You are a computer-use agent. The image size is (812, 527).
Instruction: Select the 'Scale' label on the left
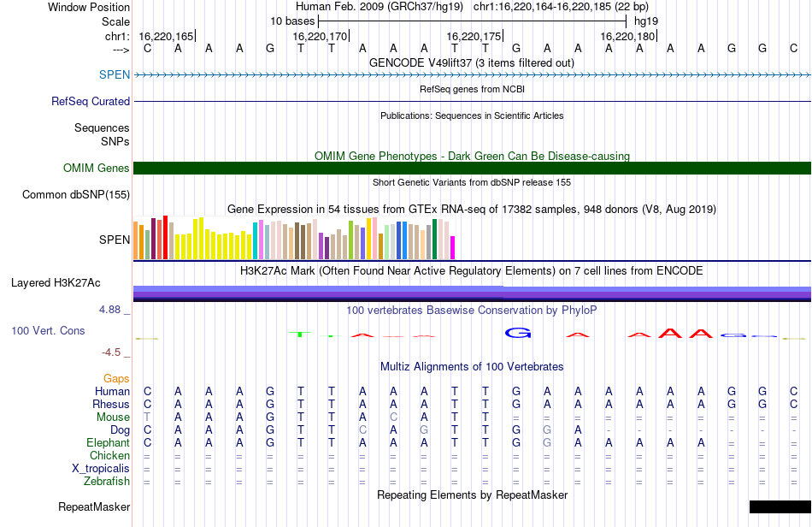(x=115, y=21)
